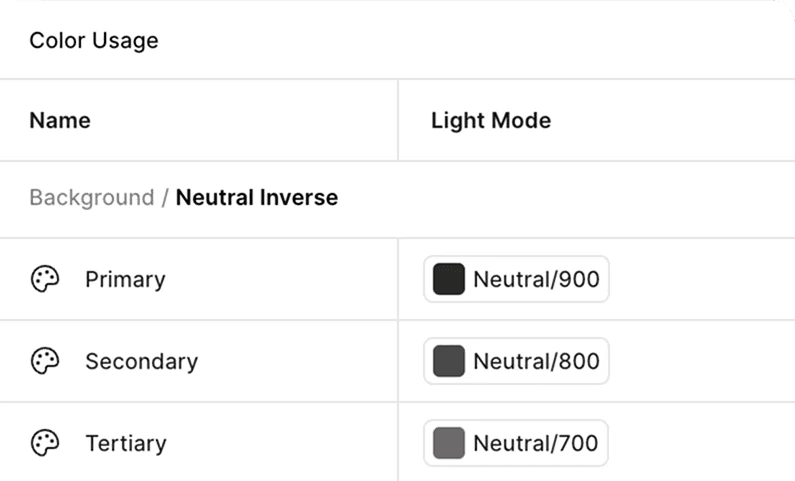Click the Background breadcrumb text
This screenshot has height=481, width=795.
(x=92, y=198)
